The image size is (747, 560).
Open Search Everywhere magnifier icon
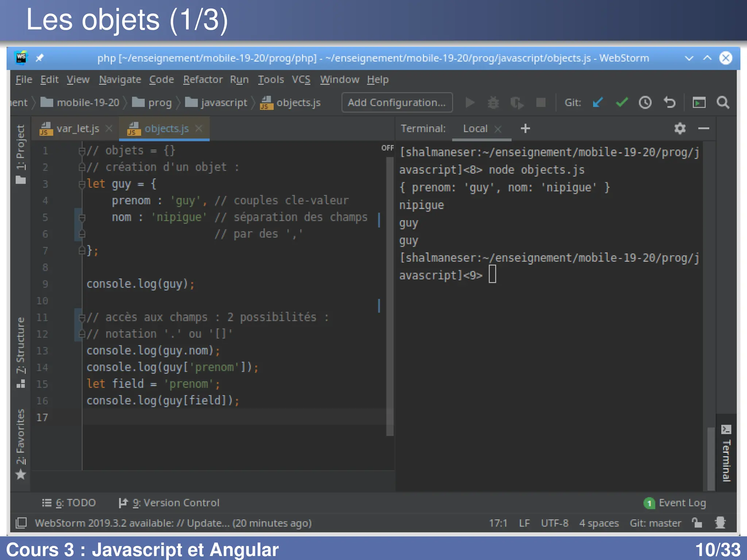(x=723, y=102)
